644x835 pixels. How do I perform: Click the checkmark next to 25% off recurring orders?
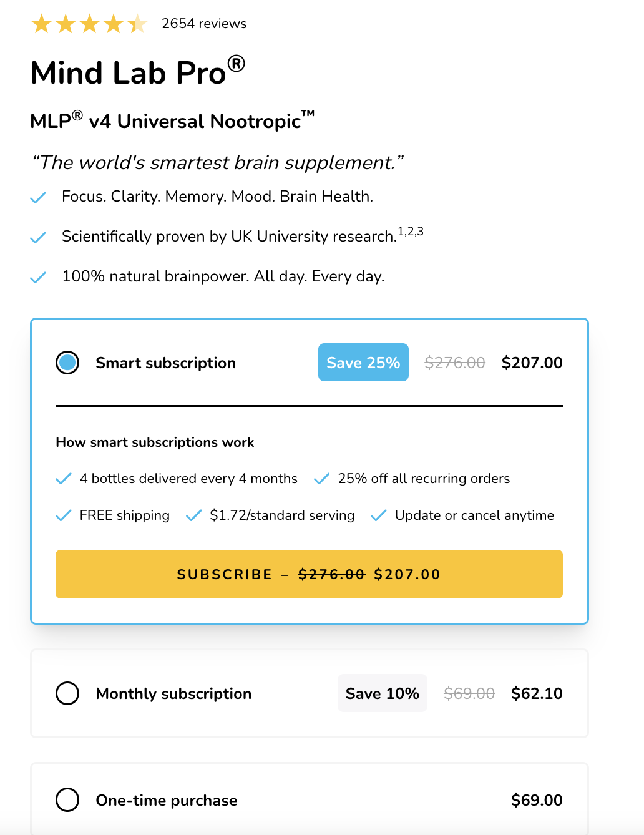click(x=321, y=479)
